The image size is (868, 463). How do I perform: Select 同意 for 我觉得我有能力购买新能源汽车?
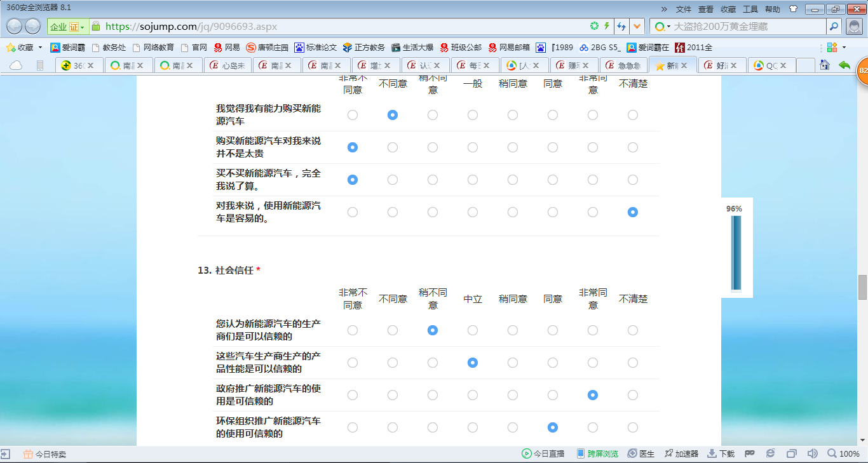[x=553, y=115]
